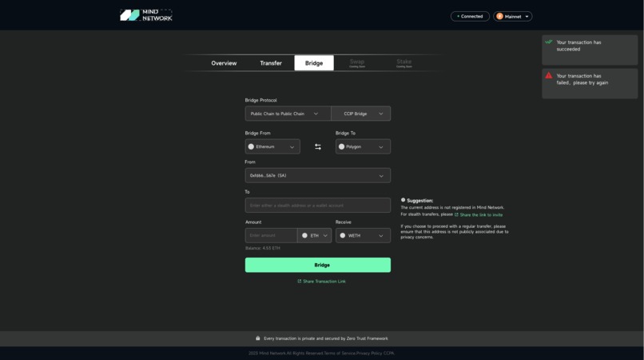Screen dimensions: 644x360
Task: Click the transaction failed notification
Action: point(590,83)
